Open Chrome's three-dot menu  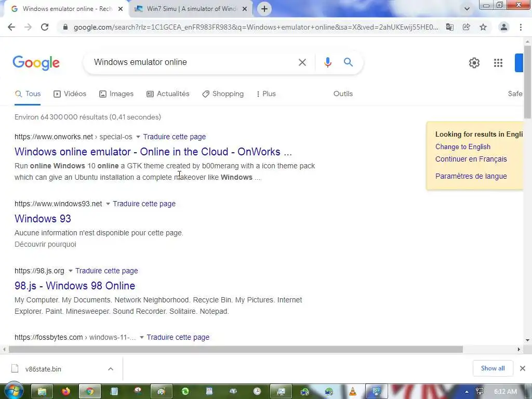(521, 27)
